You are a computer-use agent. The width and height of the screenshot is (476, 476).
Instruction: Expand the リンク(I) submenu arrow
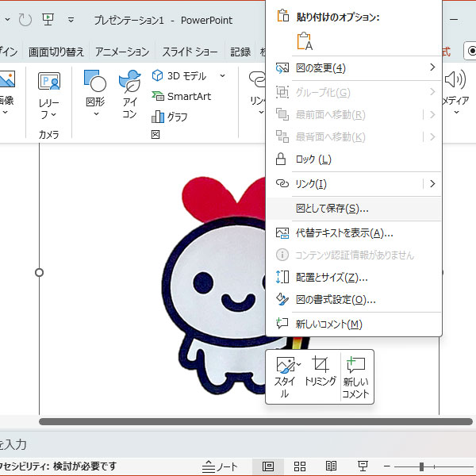(x=432, y=184)
